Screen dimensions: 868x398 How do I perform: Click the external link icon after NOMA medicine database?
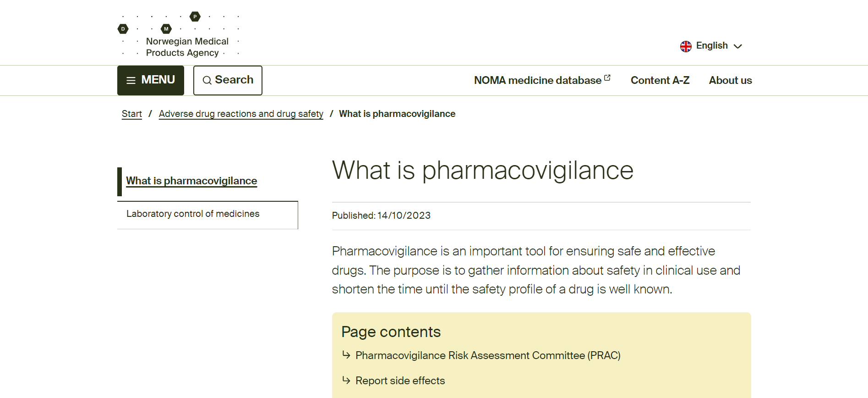(x=607, y=78)
